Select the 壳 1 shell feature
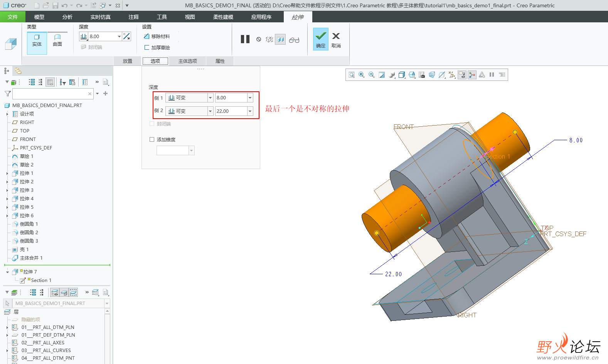 click(x=20, y=250)
